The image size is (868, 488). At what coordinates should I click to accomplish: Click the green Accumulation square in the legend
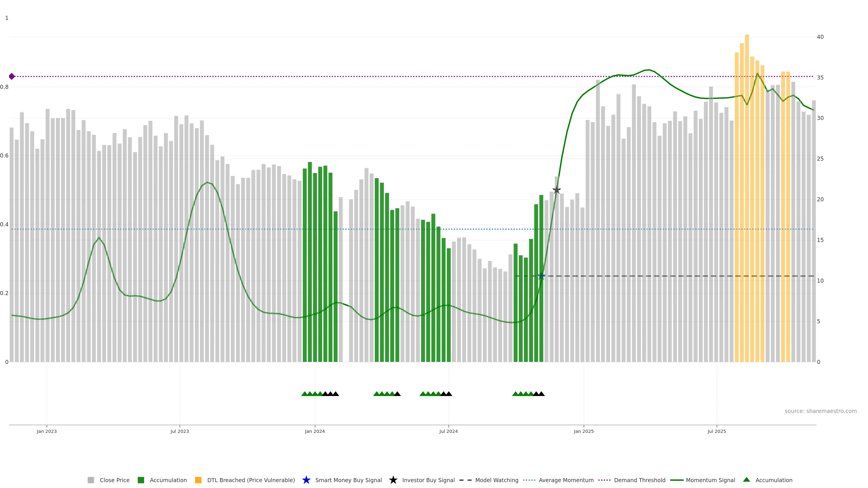point(141,480)
